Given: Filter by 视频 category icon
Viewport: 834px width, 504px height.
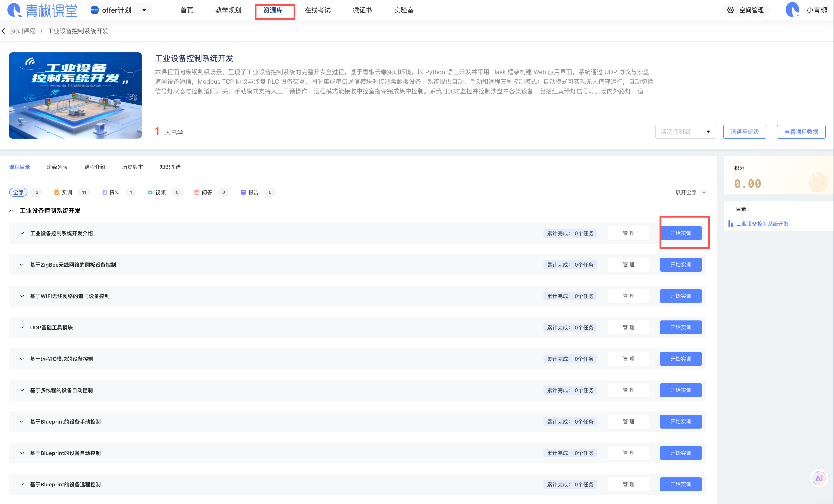Looking at the screenshot, I should [150, 192].
